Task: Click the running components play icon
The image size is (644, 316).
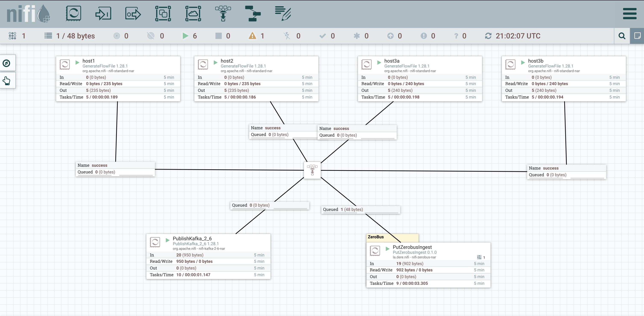Action: pos(185,36)
